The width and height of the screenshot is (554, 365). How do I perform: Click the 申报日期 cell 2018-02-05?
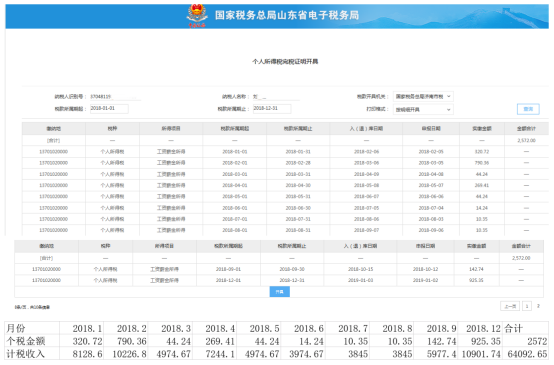click(x=431, y=152)
